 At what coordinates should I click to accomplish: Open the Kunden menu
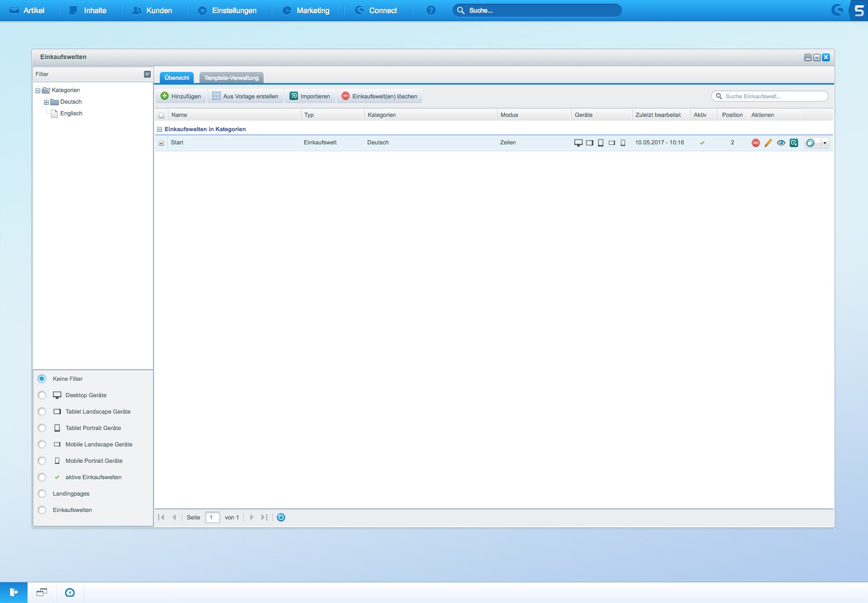[x=152, y=11]
